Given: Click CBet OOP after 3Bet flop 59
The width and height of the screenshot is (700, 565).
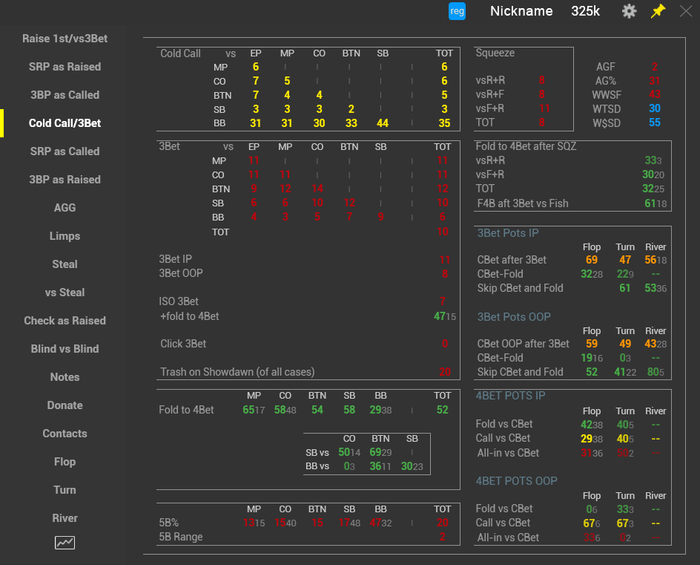Looking at the screenshot, I should tap(592, 344).
